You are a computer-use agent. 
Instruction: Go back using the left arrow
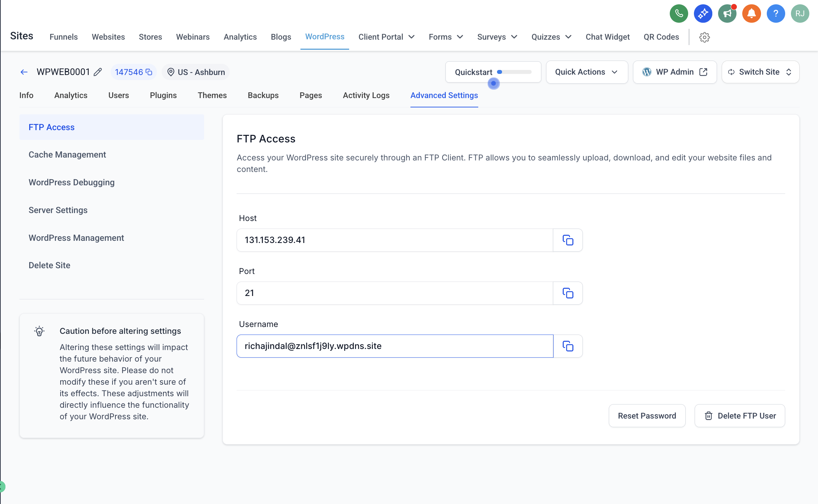(x=24, y=72)
